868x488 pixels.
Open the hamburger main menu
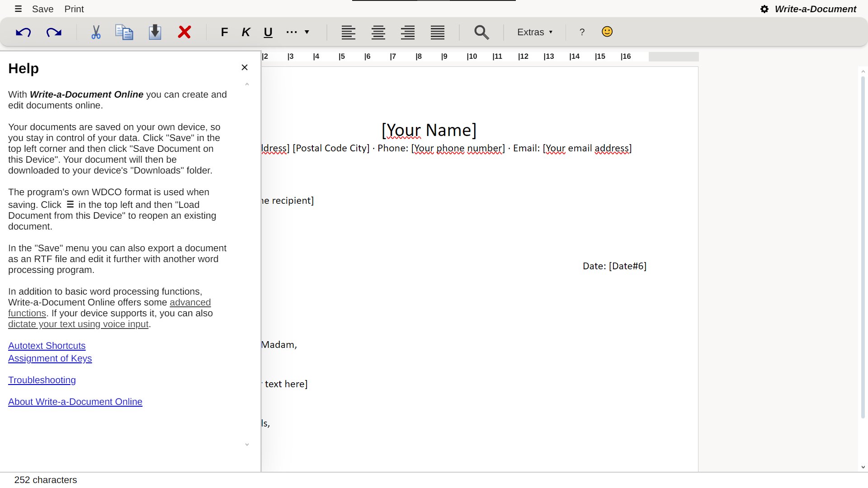(18, 9)
